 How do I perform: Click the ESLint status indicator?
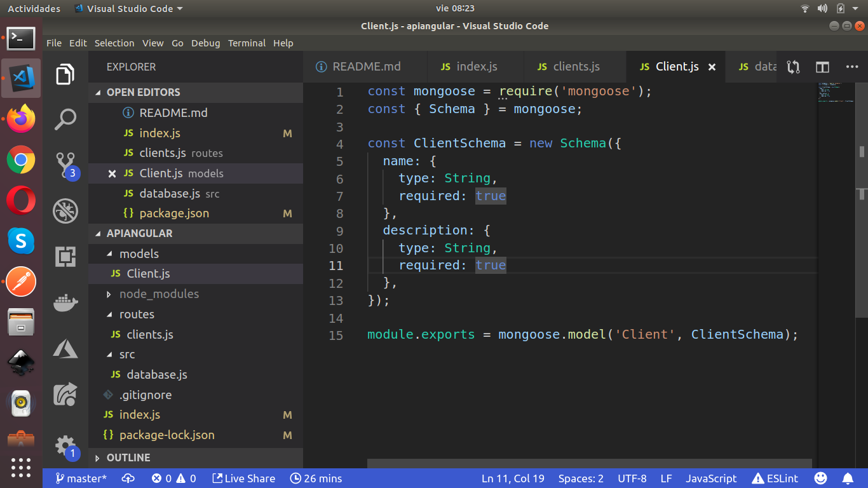click(x=775, y=478)
